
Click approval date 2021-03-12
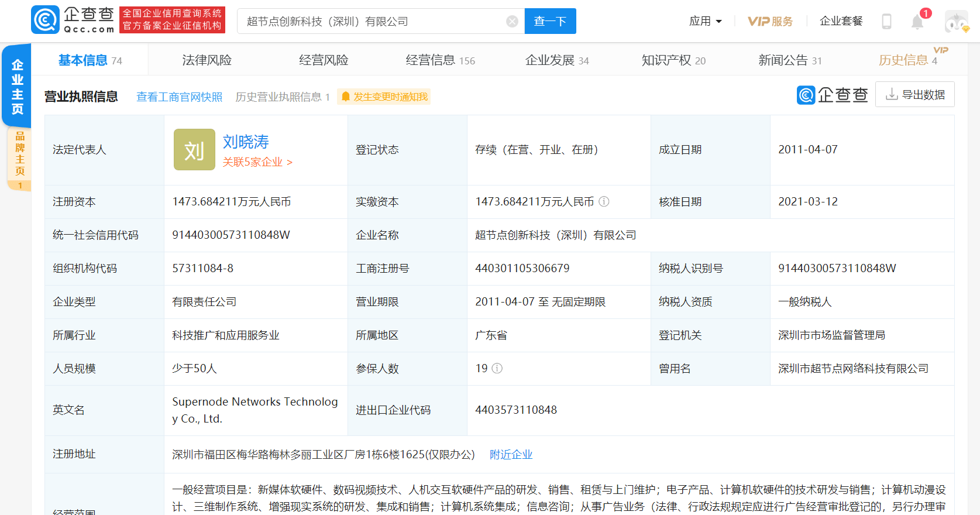tap(808, 201)
